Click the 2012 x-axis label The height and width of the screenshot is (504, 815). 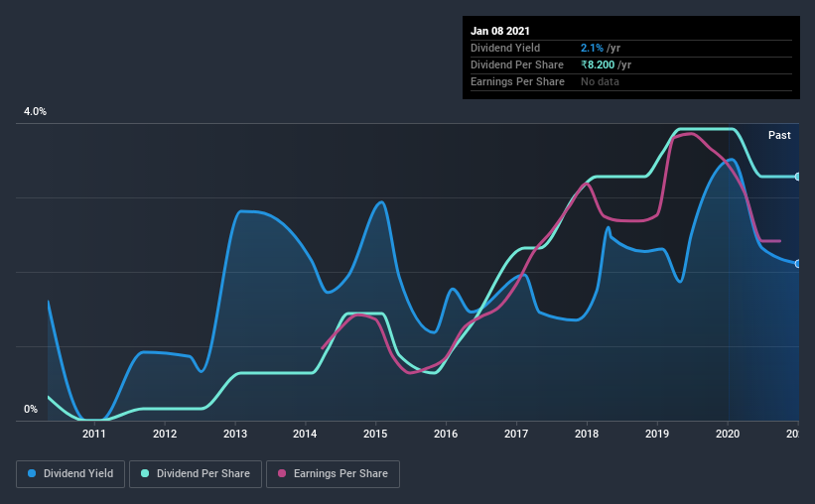coord(165,434)
